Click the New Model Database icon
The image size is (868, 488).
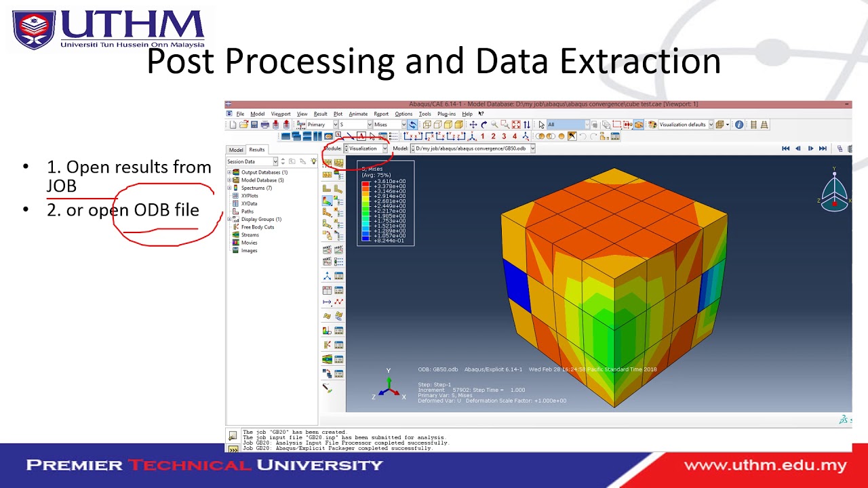pyautogui.click(x=233, y=125)
